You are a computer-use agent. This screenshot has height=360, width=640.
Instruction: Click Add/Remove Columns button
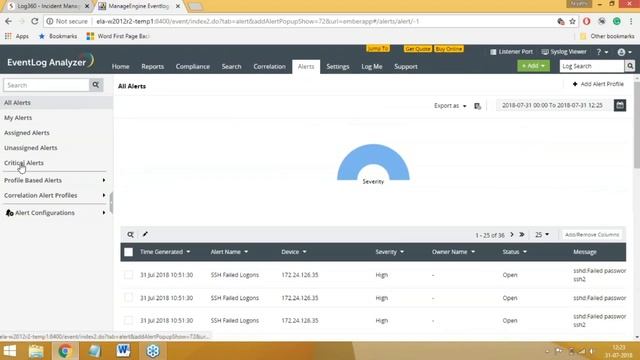pyautogui.click(x=592, y=235)
